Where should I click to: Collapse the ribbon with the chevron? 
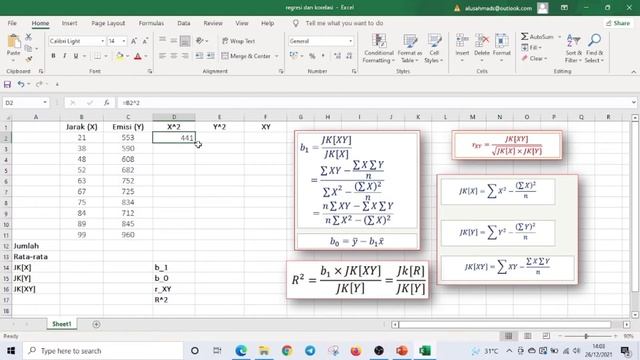point(633,72)
